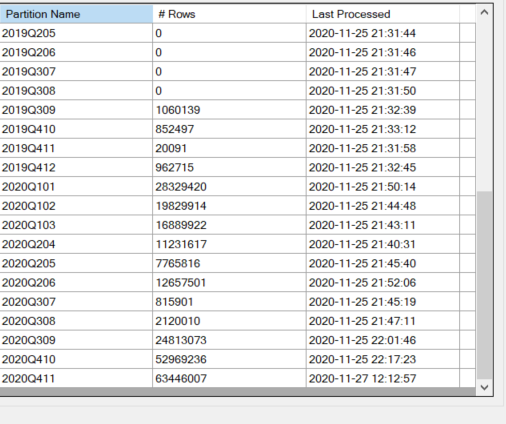This screenshot has width=506, height=424.
Task: Click row count 28329420
Action: point(181,187)
